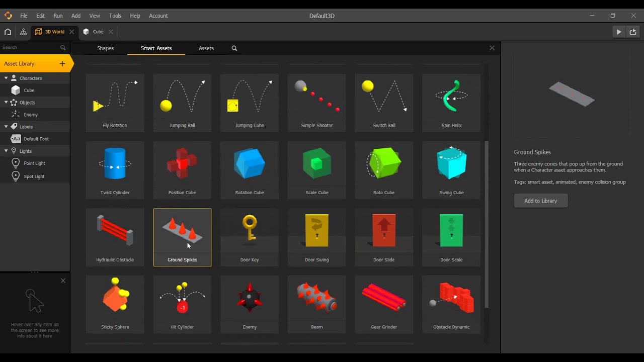The height and width of the screenshot is (362, 644).
Task: Collapse the Characters group
Action: (x=6, y=78)
